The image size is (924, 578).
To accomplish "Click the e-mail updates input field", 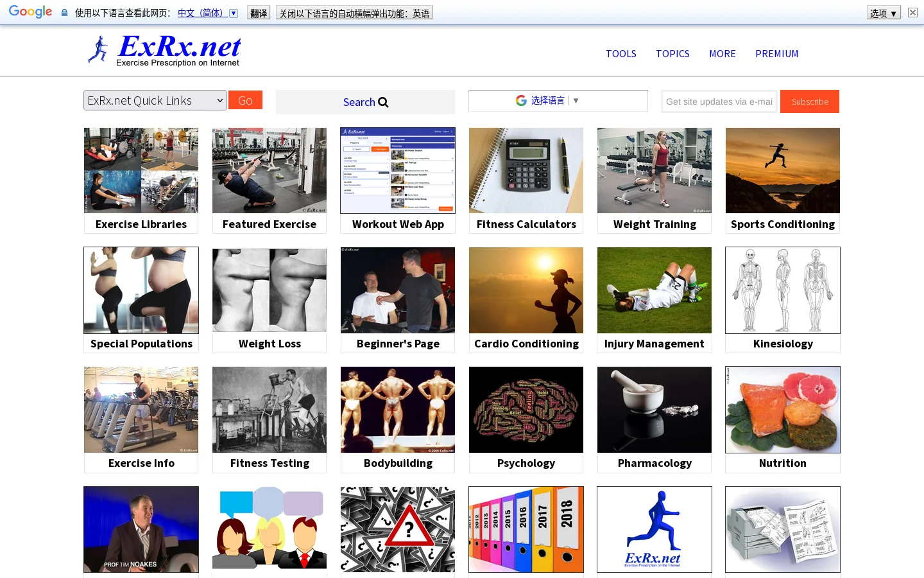I will pos(719,101).
